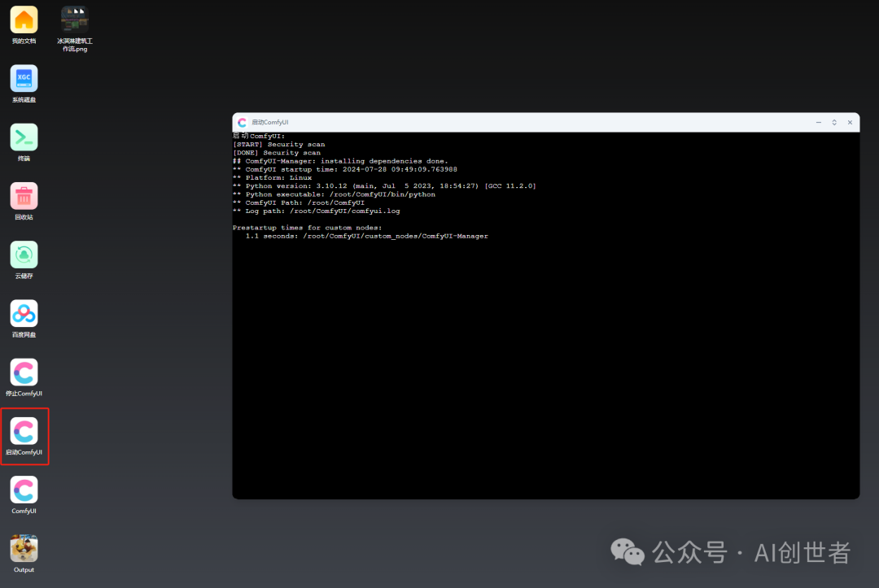Viewport: 879px width, 588px height.
Task: Click the 启动ComfyUI window title text
Action: tap(269, 123)
